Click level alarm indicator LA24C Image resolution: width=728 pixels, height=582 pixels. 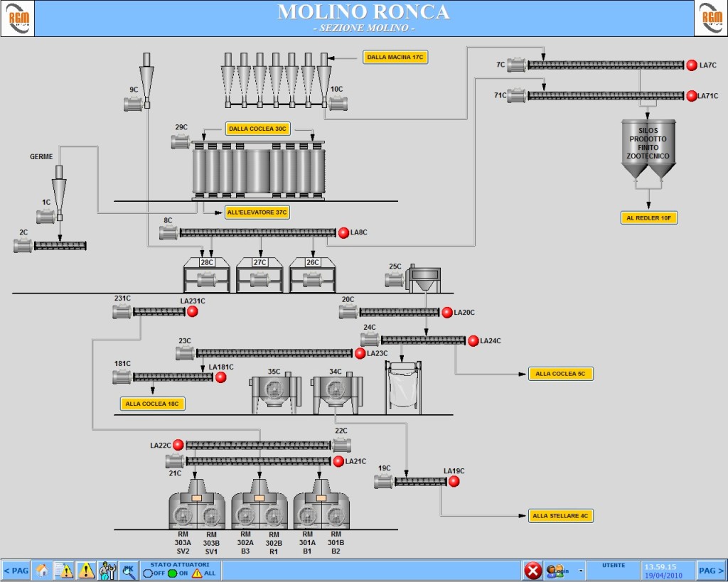pyautogui.click(x=473, y=341)
